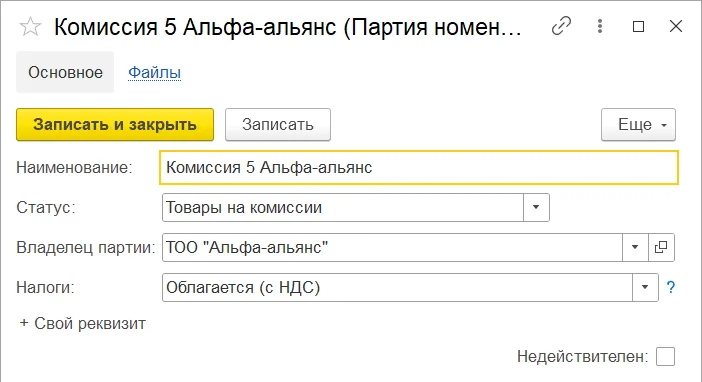Click the window title Комиссия 5 Альфа-альянс
Screen dimensions: 702x382
point(288,27)
